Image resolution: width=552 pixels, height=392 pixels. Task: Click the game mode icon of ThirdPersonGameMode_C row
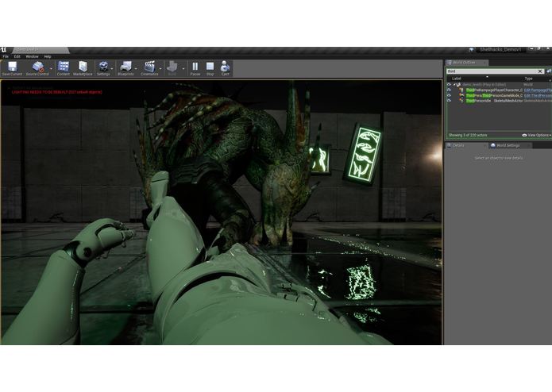(461, 96)
